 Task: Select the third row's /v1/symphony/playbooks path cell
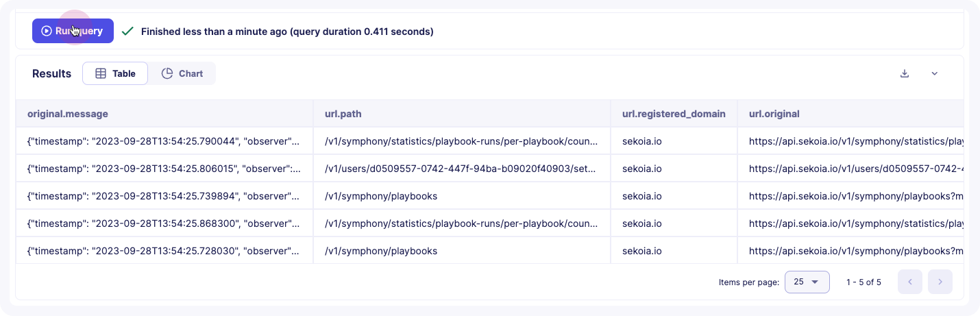(381, 196)
